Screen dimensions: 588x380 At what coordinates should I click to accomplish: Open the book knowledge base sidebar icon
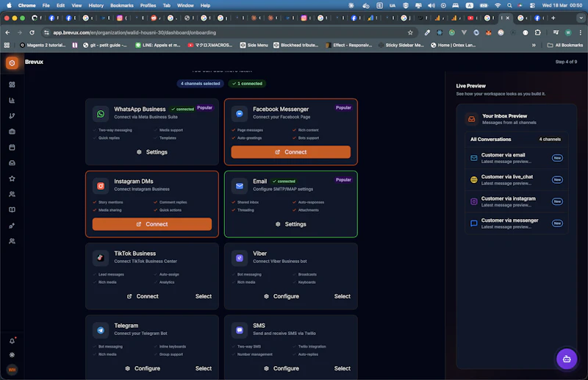click(12, 210)
